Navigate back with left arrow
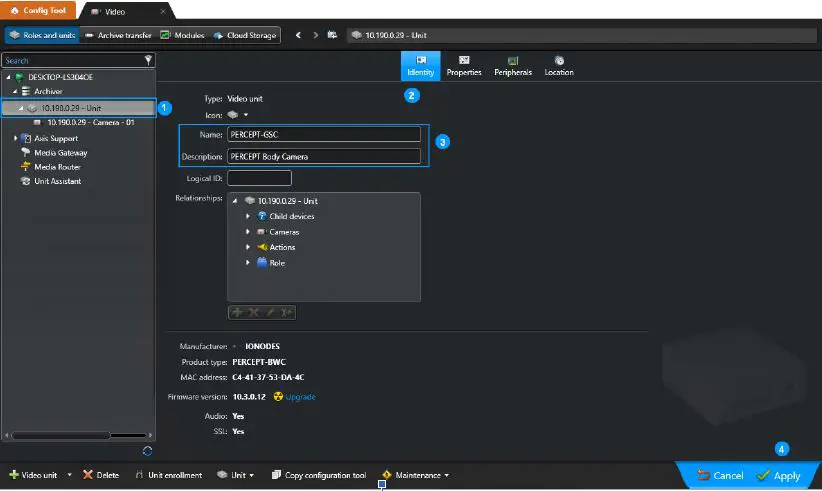The height and width of the screenshot is (491, 822). (x=298, y=35)
